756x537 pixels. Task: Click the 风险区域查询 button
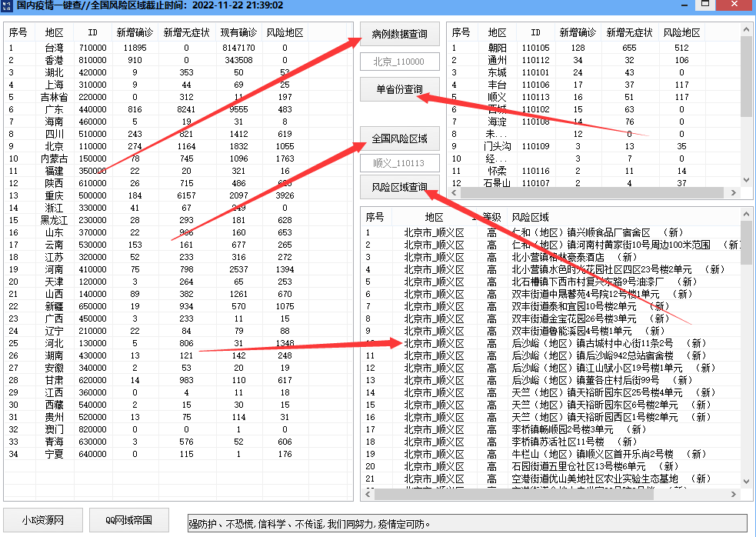point(400,187)
